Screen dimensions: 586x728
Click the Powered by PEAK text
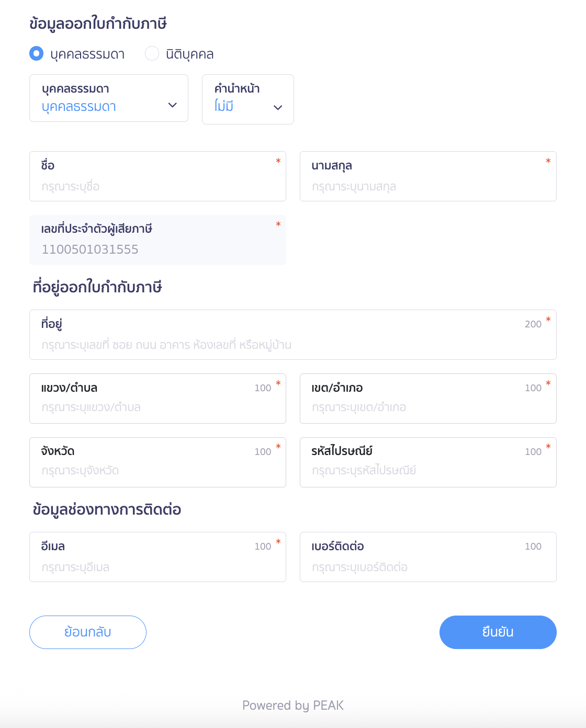click(293, 706)
